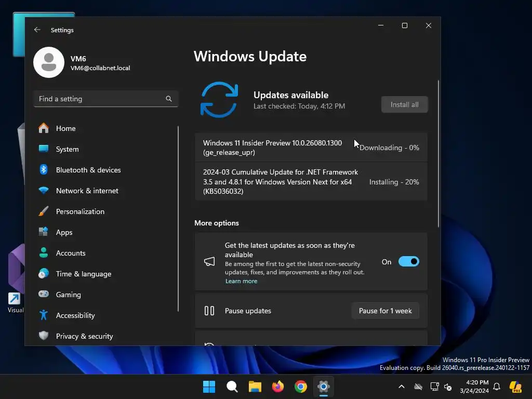532x399 pixels.
Task: Select Network & internet in sidebar
Action: pos(106,190)
